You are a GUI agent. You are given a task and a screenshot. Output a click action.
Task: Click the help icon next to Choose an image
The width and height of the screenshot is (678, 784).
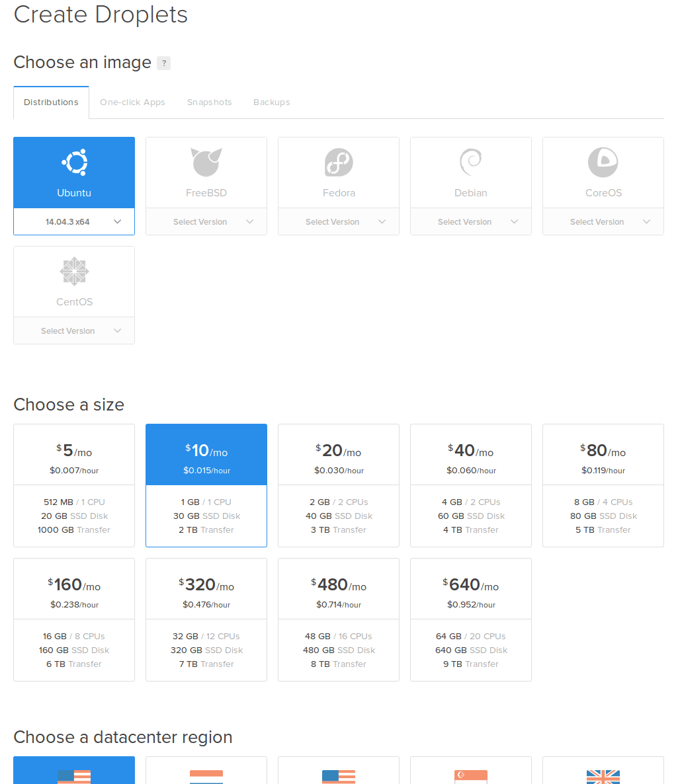pos(163,63)
